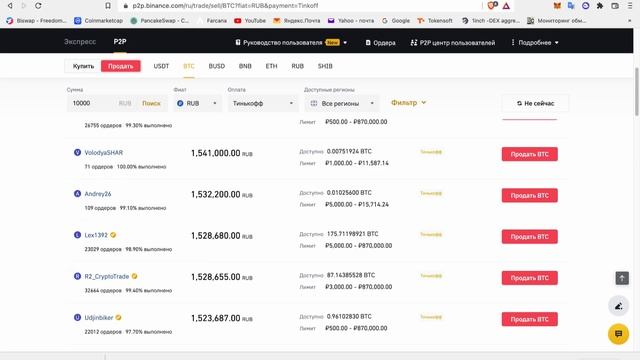Open the browser hamburger menu
The width and height of the screenshot is (640, 360).
(x=630, y=6)
